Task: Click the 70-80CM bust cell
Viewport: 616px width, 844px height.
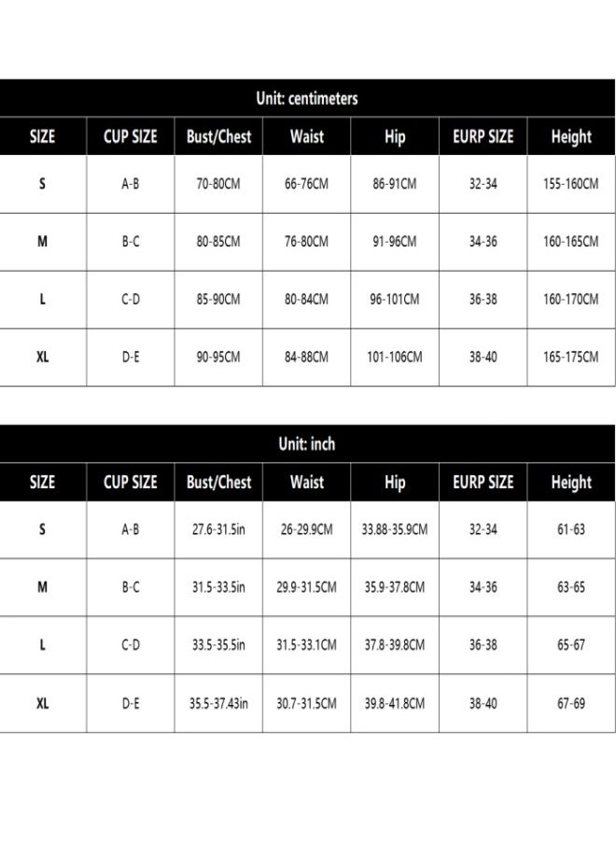Action: [218, 184]
